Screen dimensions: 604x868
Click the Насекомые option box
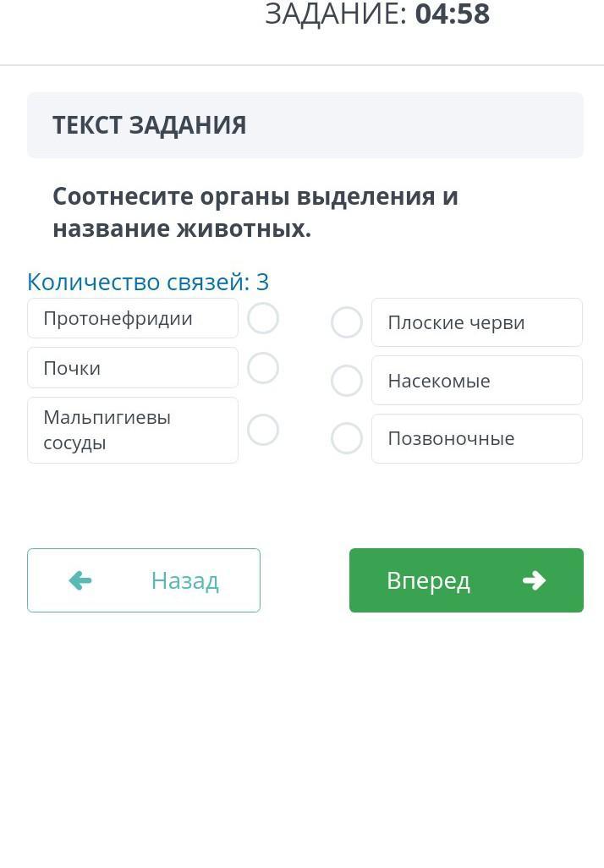coord(476,381)
